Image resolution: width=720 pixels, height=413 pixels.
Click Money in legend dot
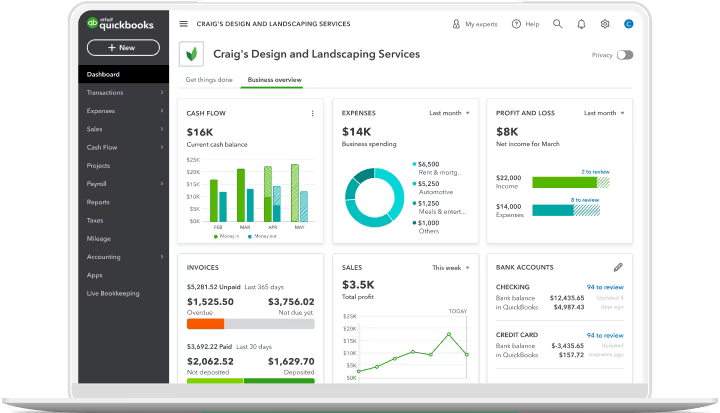pos(216,237)
